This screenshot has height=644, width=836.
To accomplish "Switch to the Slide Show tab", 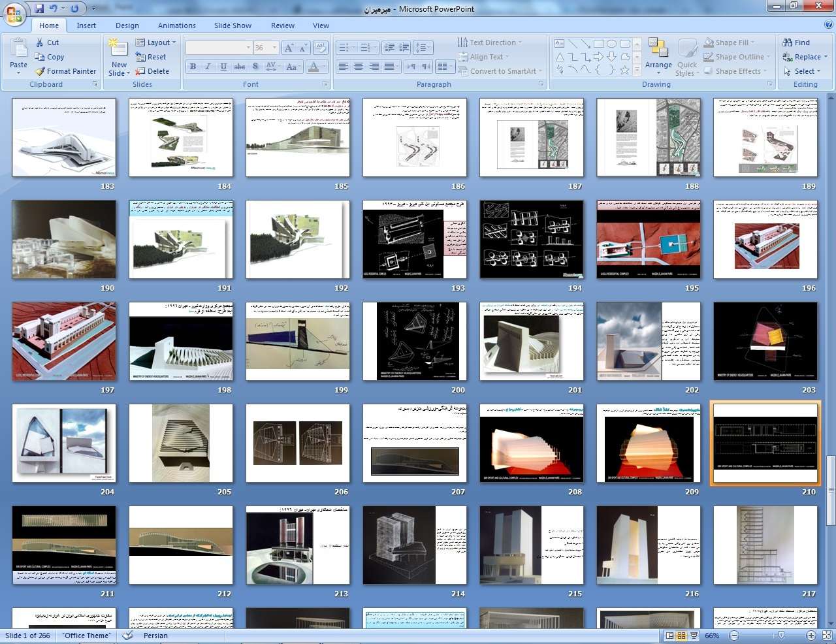I will (233, 25).
